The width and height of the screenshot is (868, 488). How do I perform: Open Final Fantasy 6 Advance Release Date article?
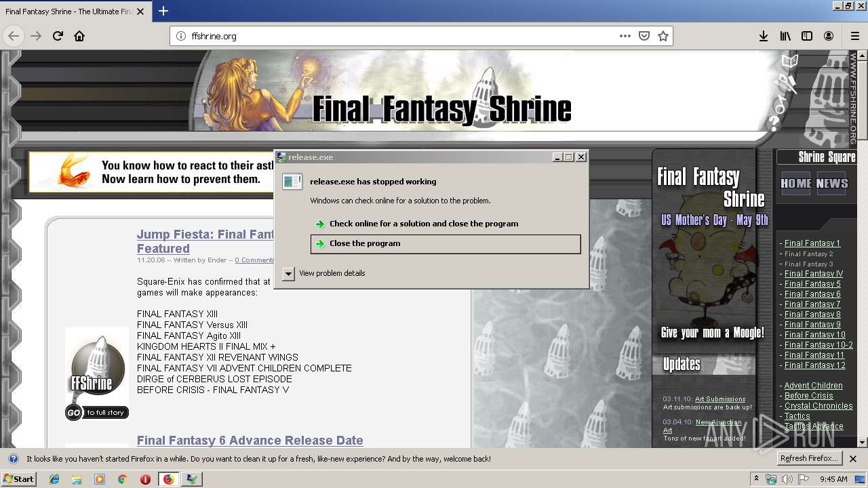[250, 441]
